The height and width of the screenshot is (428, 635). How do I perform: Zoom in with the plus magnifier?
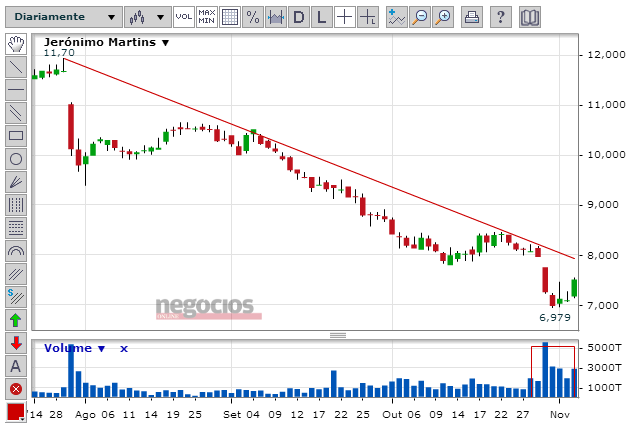pyautogui.click(x=443, y=17)
